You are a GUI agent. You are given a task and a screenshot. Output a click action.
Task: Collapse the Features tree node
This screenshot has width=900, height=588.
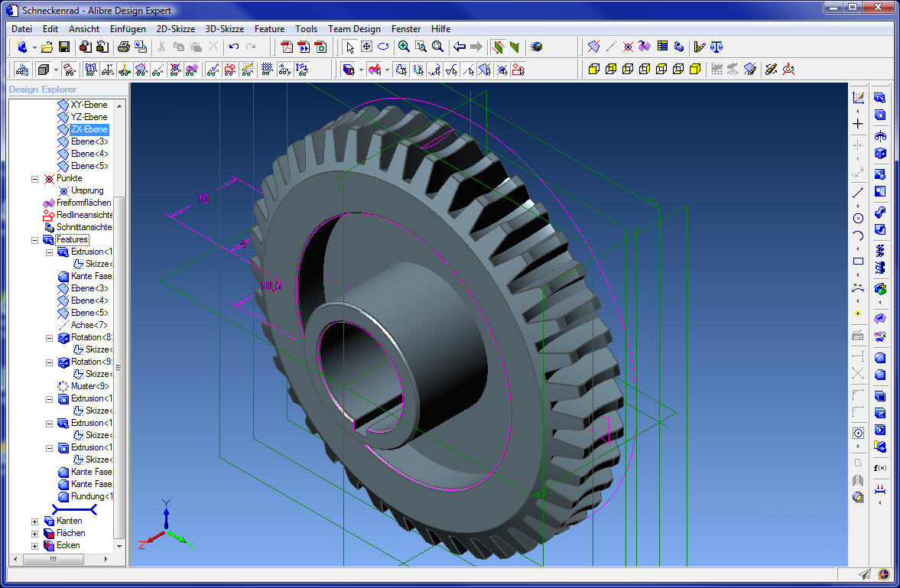pos(34,240)
